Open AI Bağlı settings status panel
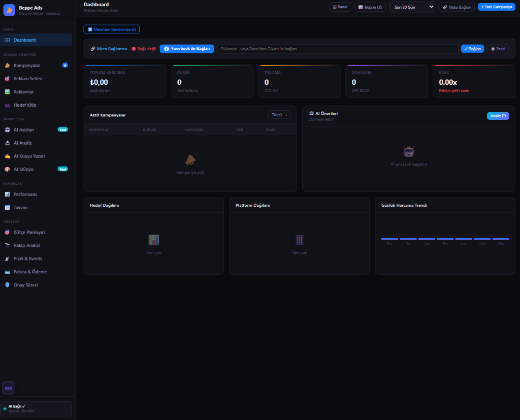The image size is (520, 420). pos(36,408)
